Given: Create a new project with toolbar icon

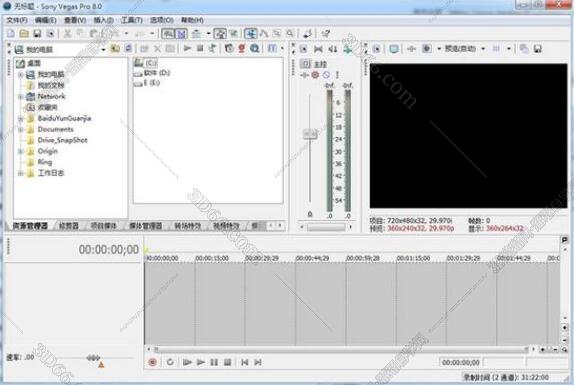Looking at the screenshot, I should tap(11, 34).
